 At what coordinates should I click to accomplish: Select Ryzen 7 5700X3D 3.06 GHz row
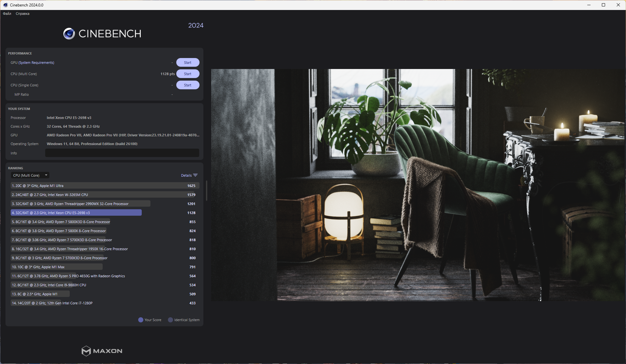pos(105,240)
